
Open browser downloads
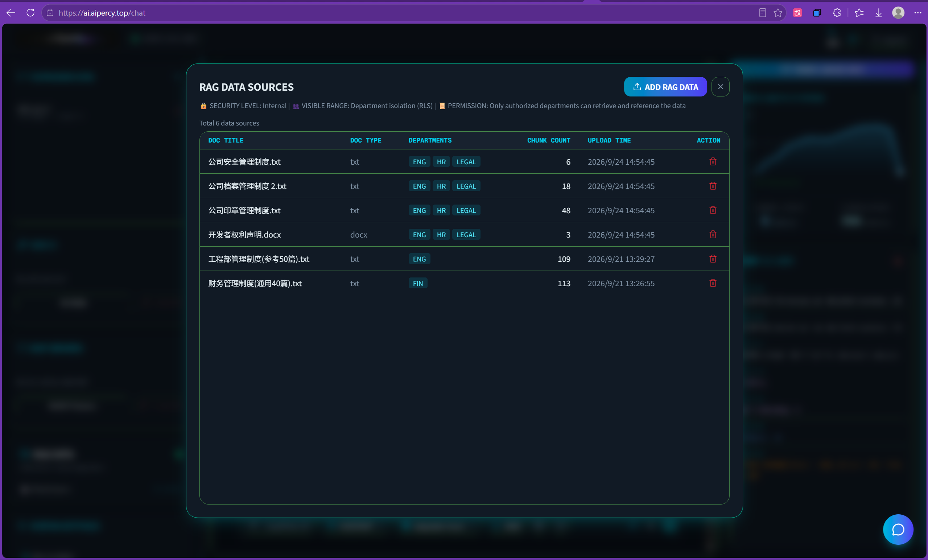[878, 13]
